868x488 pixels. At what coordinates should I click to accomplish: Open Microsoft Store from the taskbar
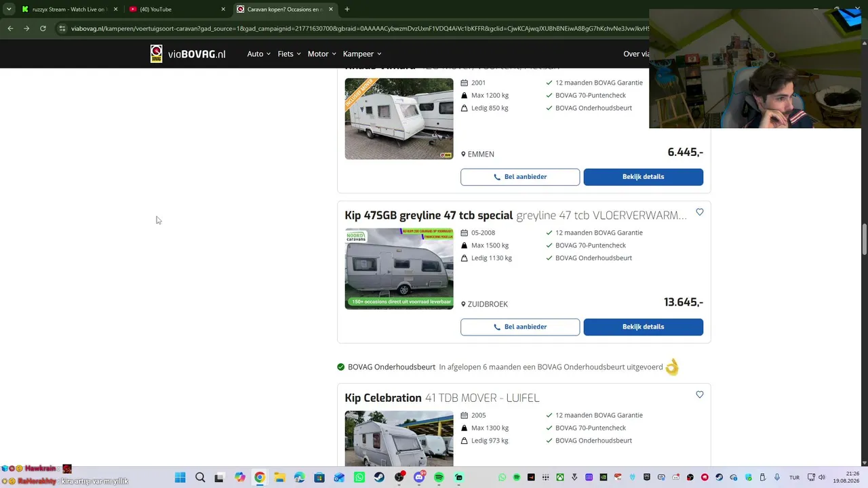coord(319,477)
